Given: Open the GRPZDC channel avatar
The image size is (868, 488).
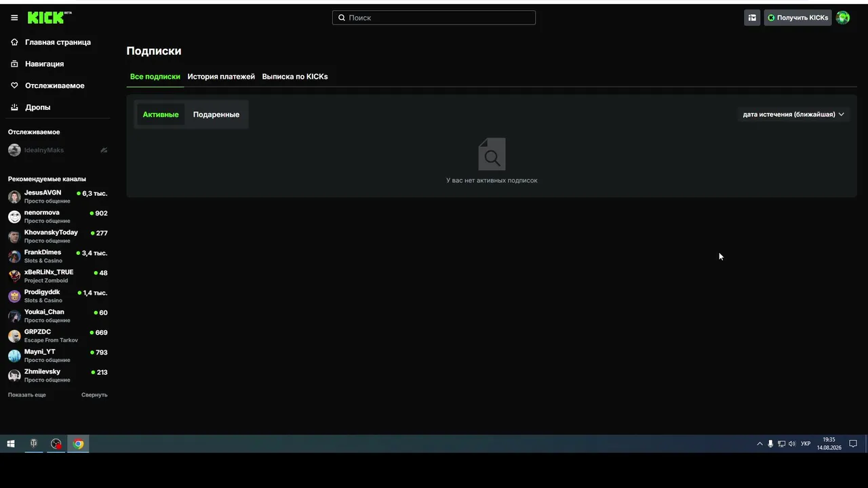Looking at the screenshot, I should (x=14, y=335).
